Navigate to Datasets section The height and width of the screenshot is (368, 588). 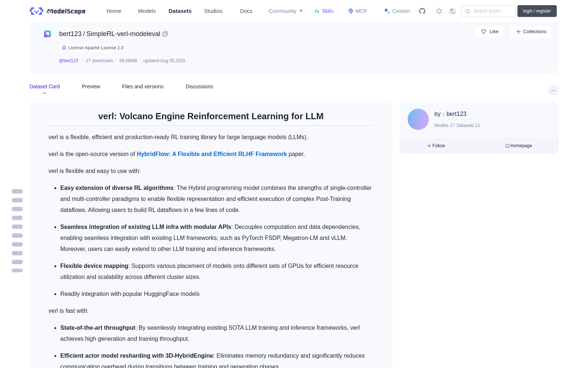[x=180, y=11]
